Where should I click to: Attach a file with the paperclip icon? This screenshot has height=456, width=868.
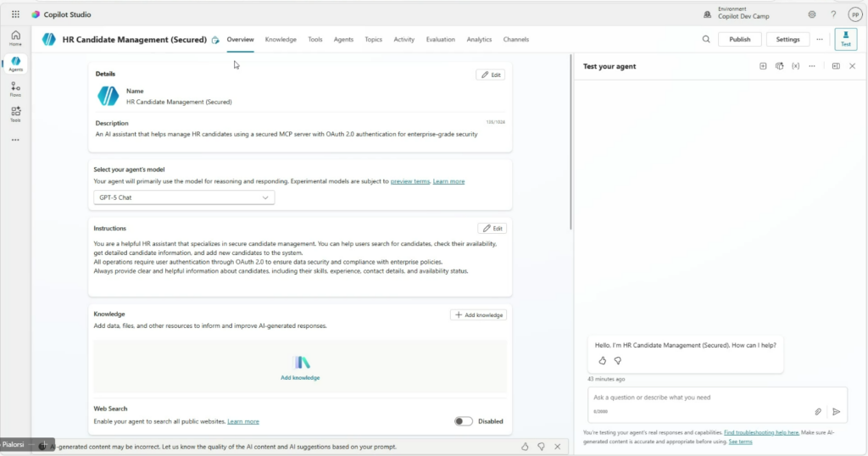tap(818, 411)
